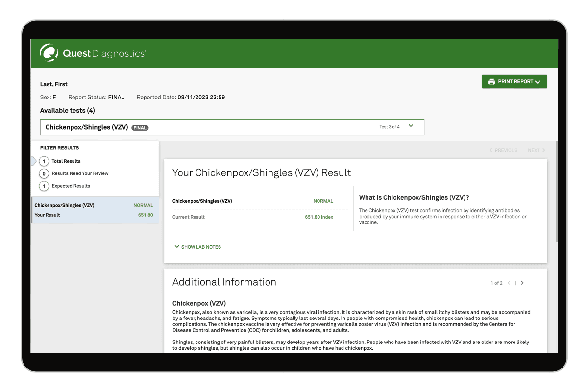Click the Quest Diagnostics logo icon
This screenshot has height=392, width=588.
tap(49, 52)
